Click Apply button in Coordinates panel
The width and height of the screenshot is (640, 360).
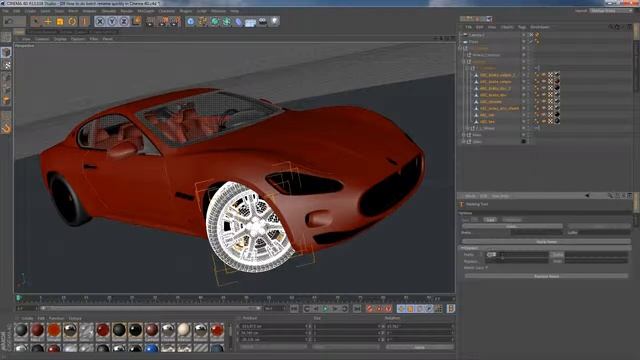[x=419, y=347]
